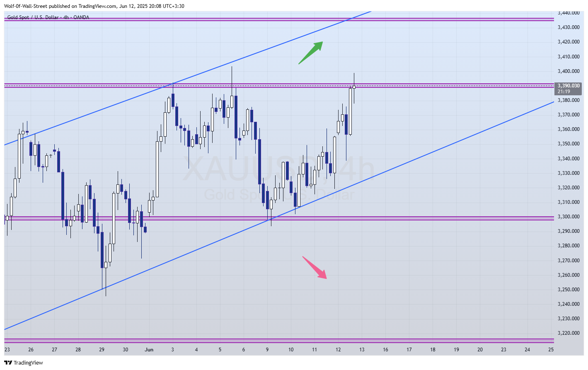Image resolution: width=588 pixels, height=370 pixels.
Task: Click the Gold Spot / U.S. Dollar symbol title
Action: (48, 17)
